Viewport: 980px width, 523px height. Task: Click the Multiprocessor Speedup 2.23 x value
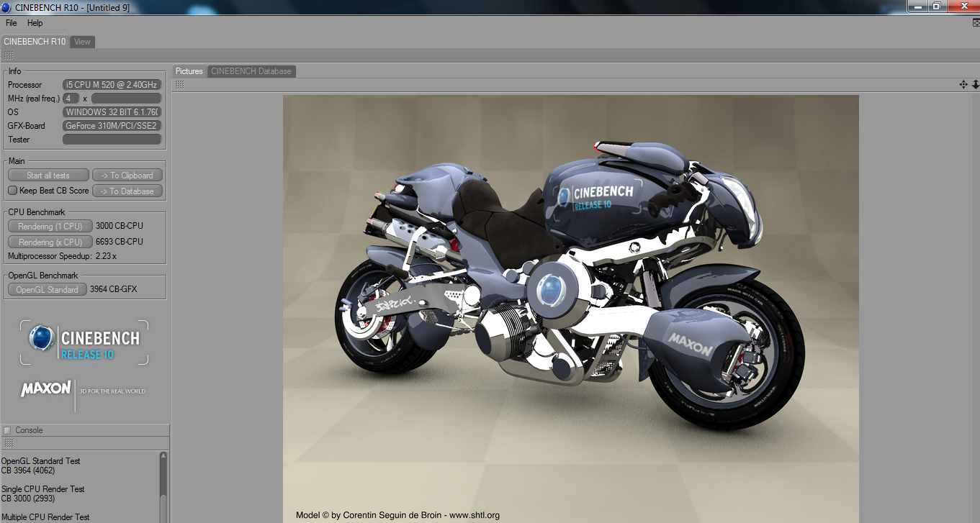click(x=107, y=256)
